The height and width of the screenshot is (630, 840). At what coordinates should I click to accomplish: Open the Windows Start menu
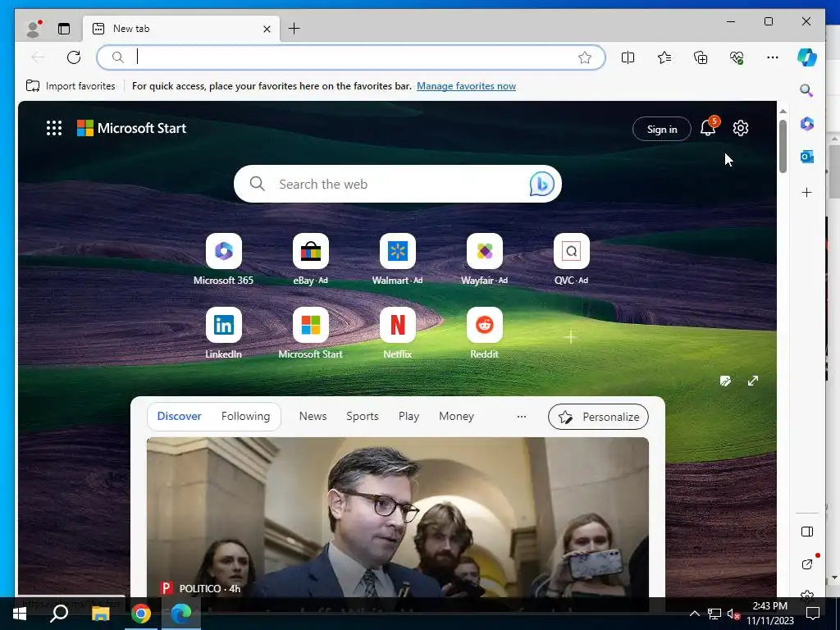[x=20, y=614]
